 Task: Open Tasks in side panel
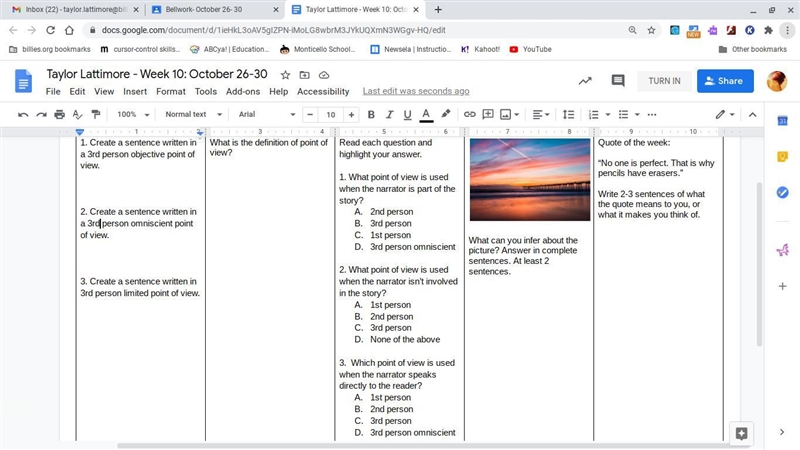[x=782, y=192]
